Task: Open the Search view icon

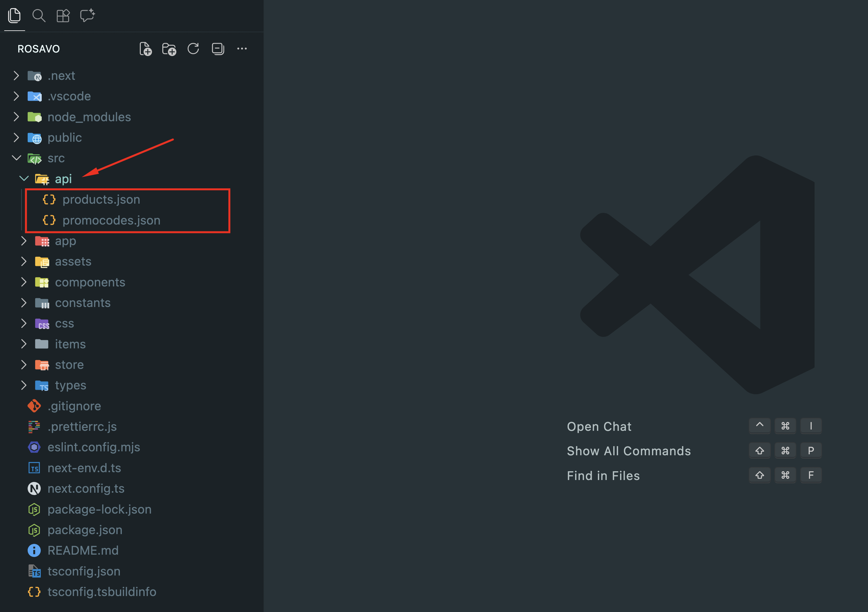Action: point(38,16)
